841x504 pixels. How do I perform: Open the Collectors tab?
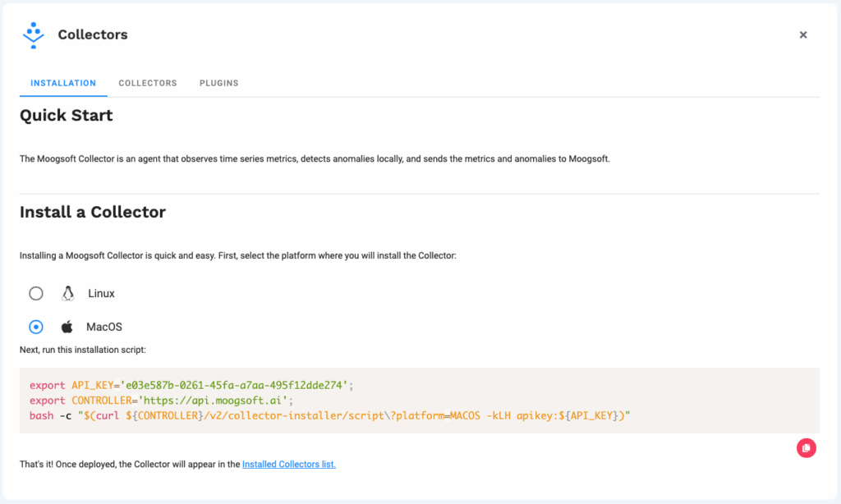[148, 83]
